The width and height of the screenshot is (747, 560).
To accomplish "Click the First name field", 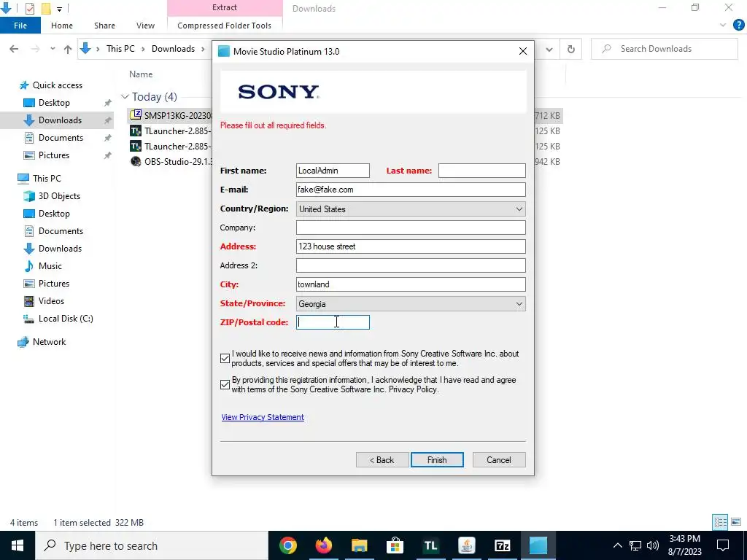I will [333, 171].
